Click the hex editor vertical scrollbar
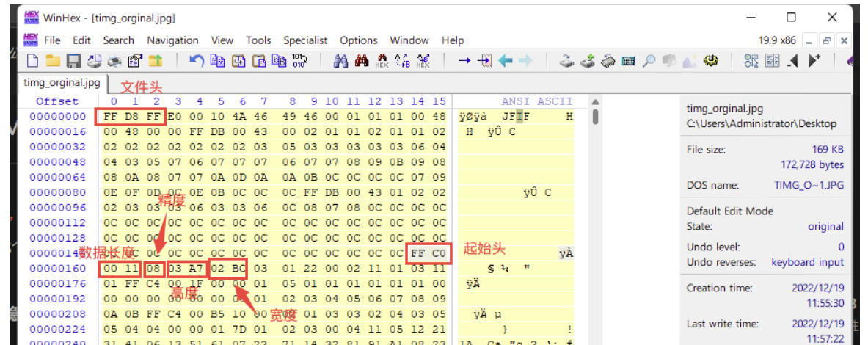Image resolution: width=868 pixels, height=345 pixels. point(596,220)
